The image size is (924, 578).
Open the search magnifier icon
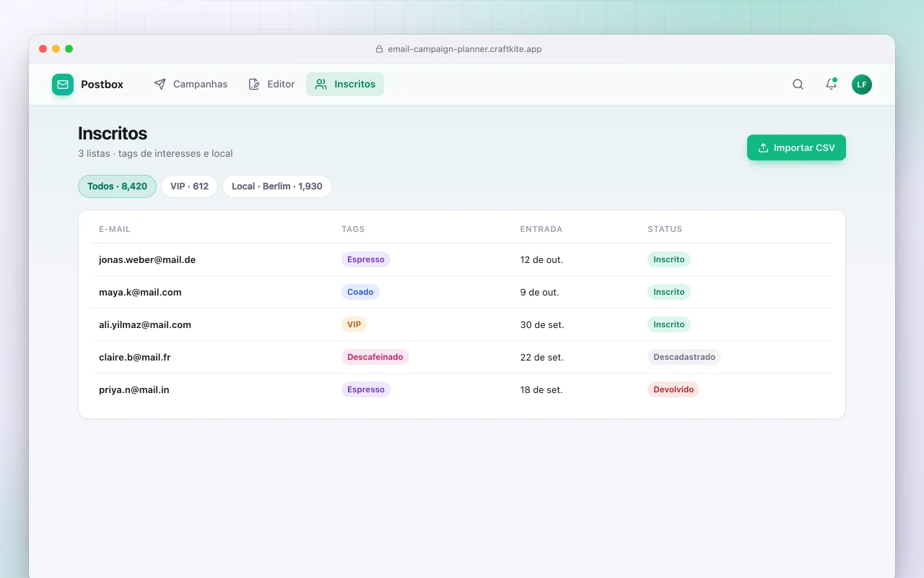(798, 85)
